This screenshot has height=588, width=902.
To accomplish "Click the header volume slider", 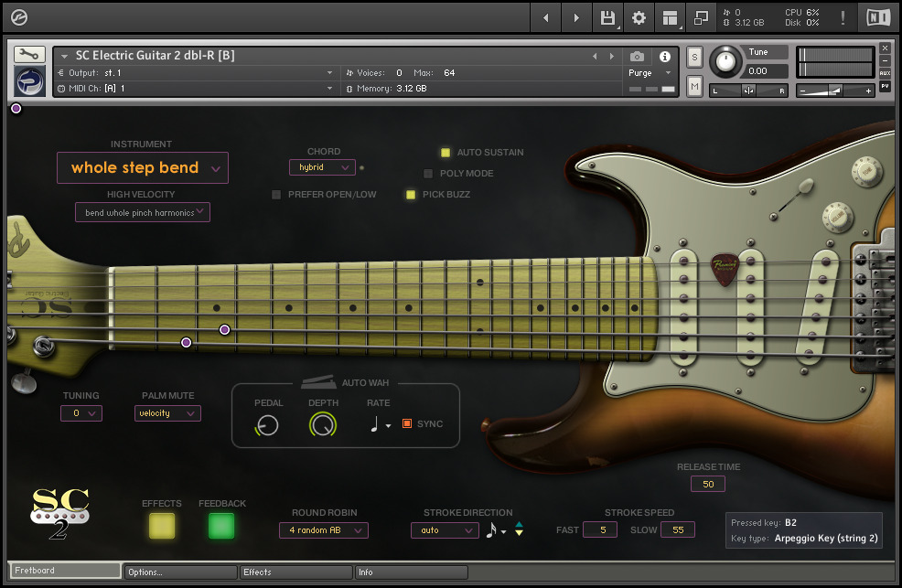I will (x=834, y=91).
